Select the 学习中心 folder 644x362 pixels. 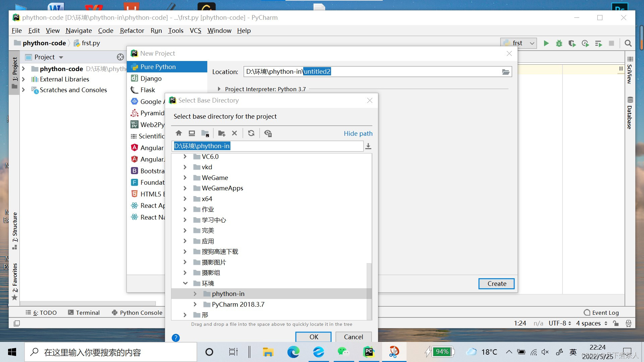click(x=214, y=220)
